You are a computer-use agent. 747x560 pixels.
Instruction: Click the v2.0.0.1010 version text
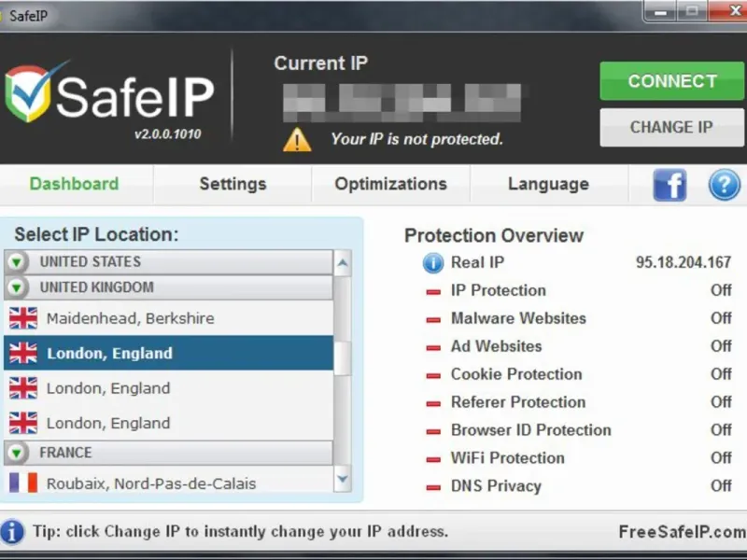168,133
